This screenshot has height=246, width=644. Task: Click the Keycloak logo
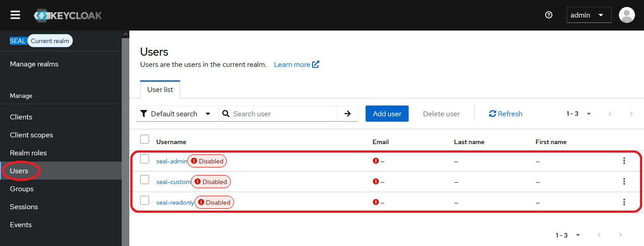tap(68, 15)
